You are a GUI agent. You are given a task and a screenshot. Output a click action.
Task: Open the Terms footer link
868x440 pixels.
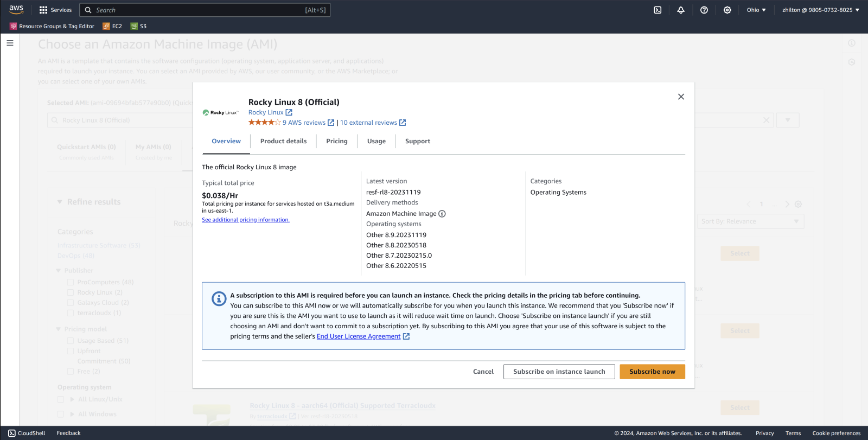793,433
